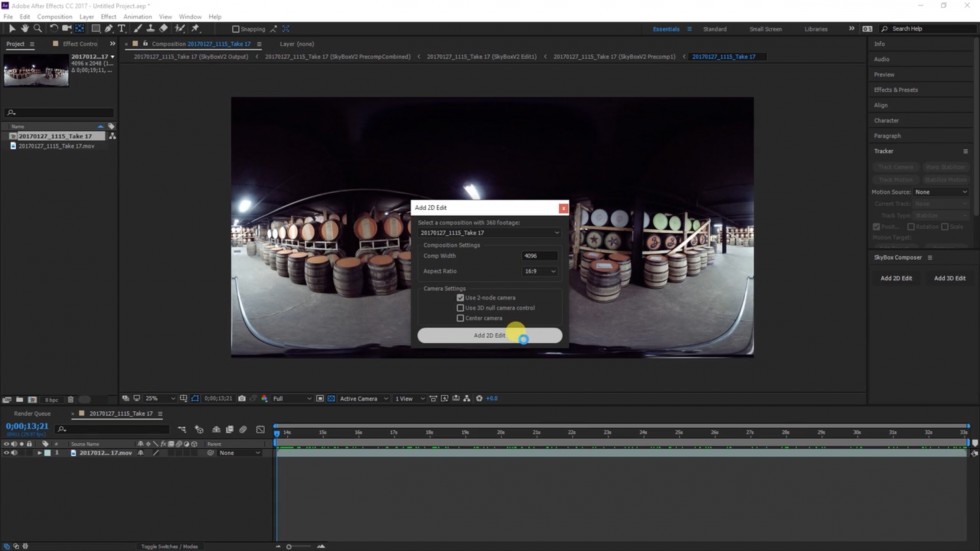Viewport: 980px width, 551px height.
Task: Enable Use 3D null camera control
Action: pos(460,308)
